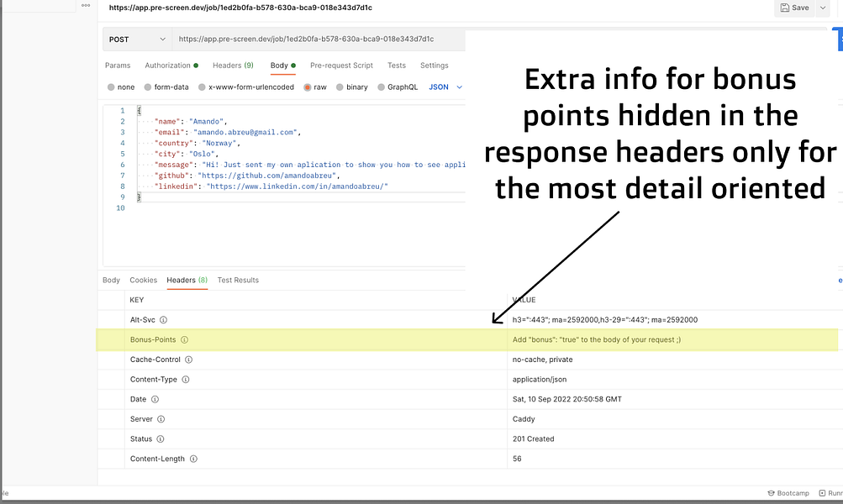Click the Save button
Viewport: 843px width, 504px height.
tap(794, 8)
